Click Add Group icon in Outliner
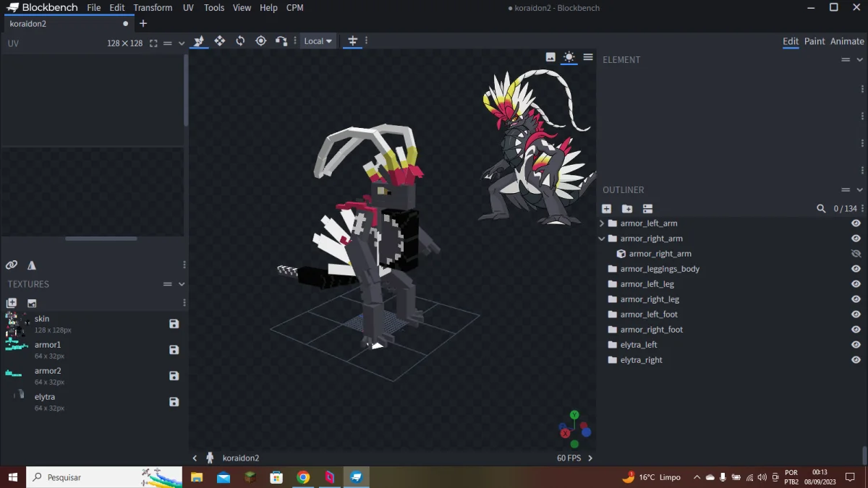The height and width of the screenshot is (488, 868). click(627, 208)
